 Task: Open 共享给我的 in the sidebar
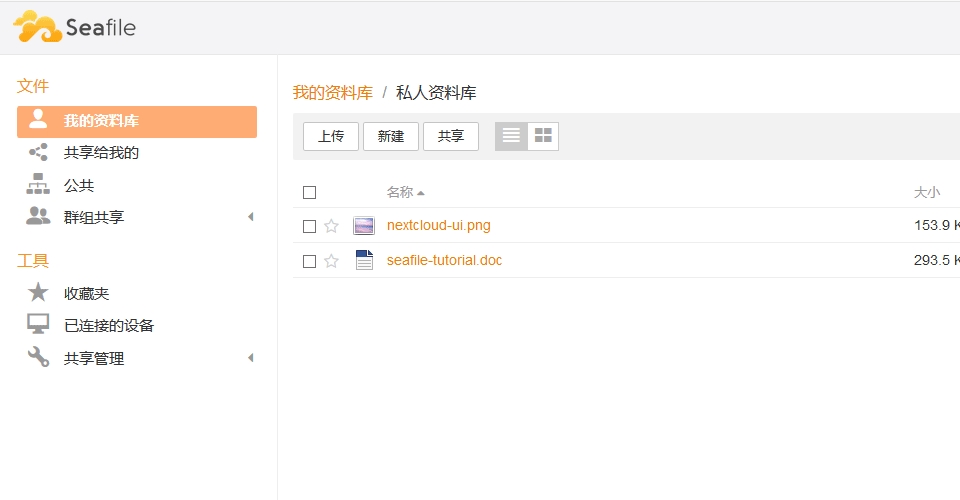point(101,153)
